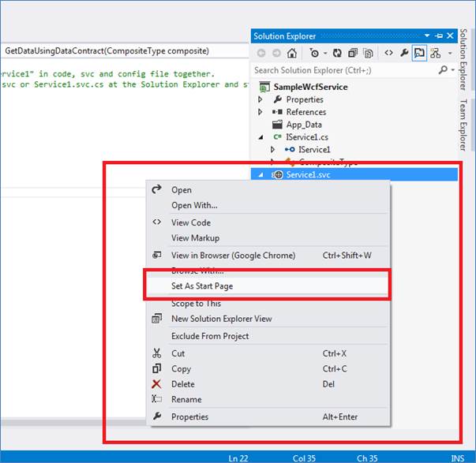Choose New Solution Explorer View
The width and height of the screenshot is (476, 463).
pos(269,319)
